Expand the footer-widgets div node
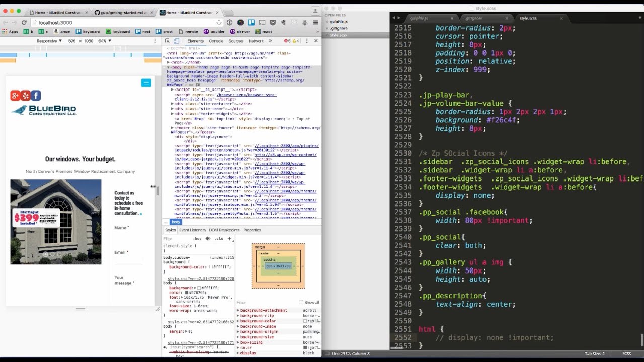This screenshot has height=362, width=644. [172, 114]
